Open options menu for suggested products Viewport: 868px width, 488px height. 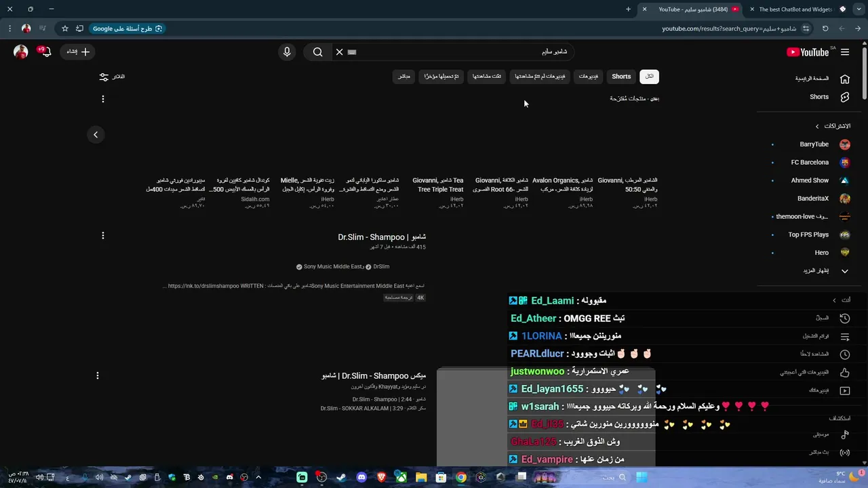[x=103, y=99]
